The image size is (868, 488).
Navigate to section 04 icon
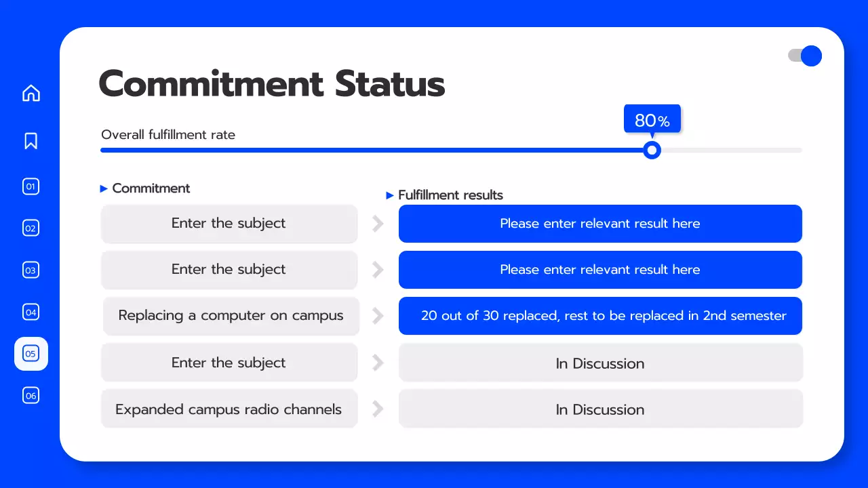(31, 312)
